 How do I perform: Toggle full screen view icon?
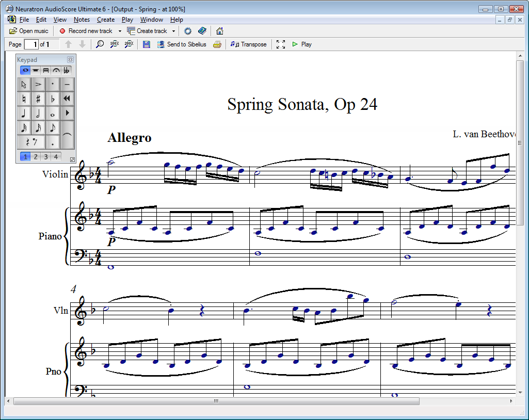(x=281, y=44)
